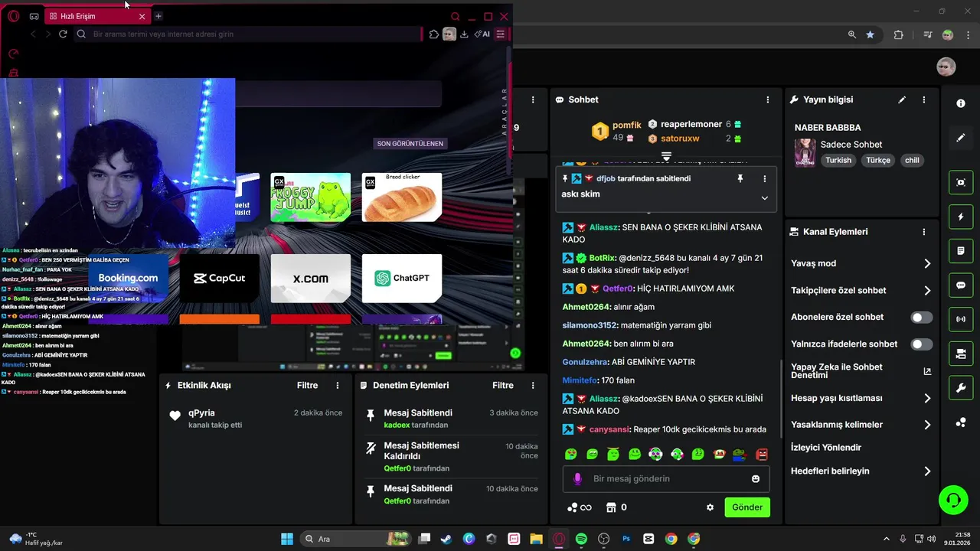Open Chrome extensions puzzle icon
980x551 pixels.
click(x=899, y=34)
